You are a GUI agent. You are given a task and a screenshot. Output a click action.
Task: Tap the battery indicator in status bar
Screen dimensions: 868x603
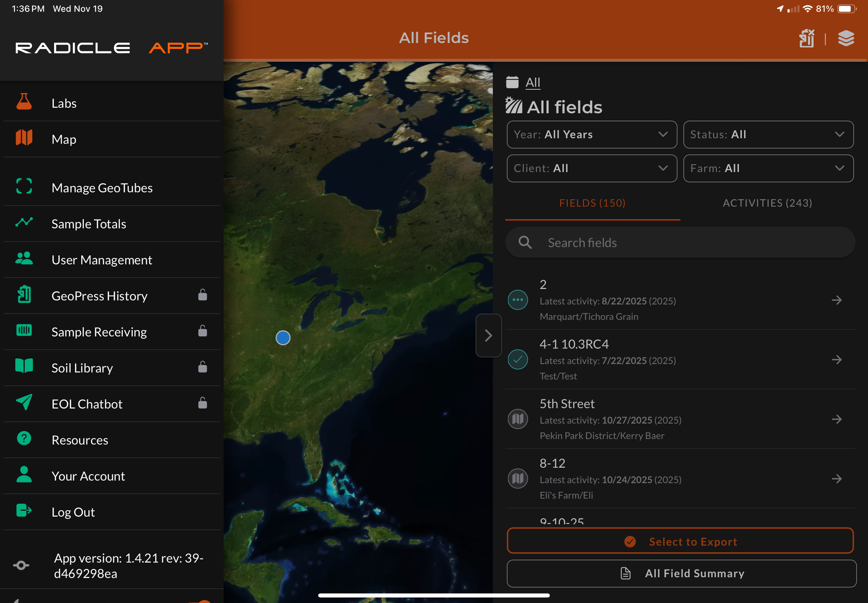tap(847, 9)
